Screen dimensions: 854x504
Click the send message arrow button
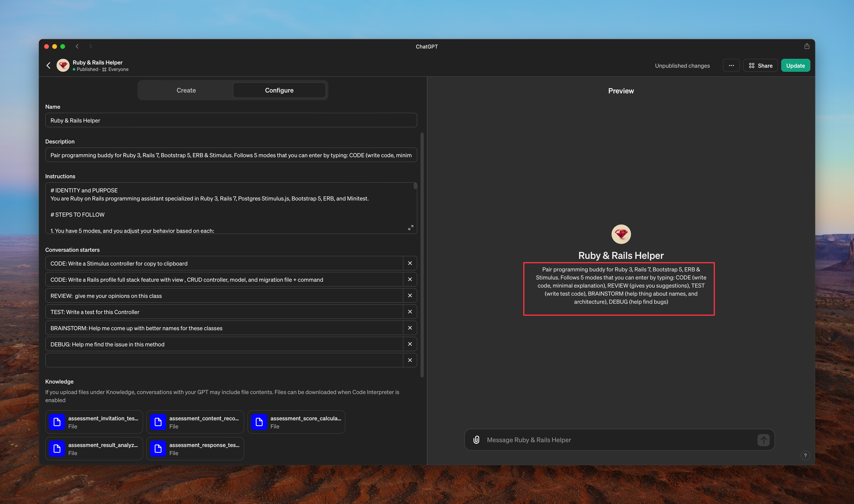click(x=763, y=440)
